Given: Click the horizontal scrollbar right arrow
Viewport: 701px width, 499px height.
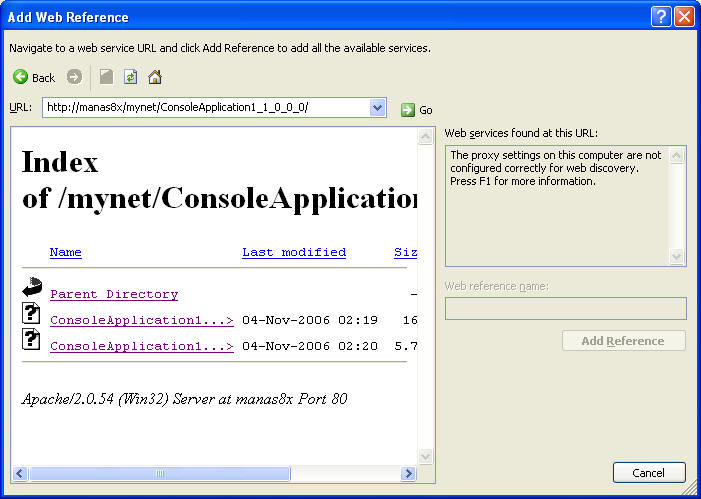Looking at the screenshot, I should 408,474.
